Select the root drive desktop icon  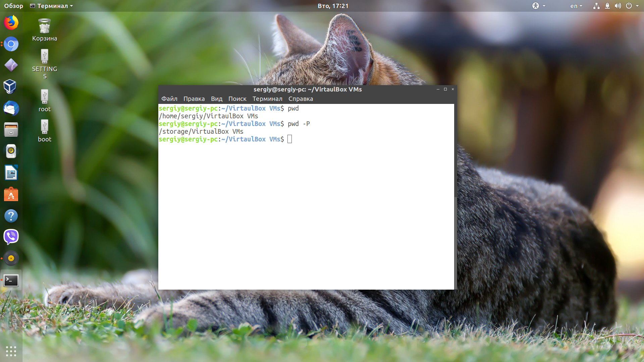click(45, 101)
